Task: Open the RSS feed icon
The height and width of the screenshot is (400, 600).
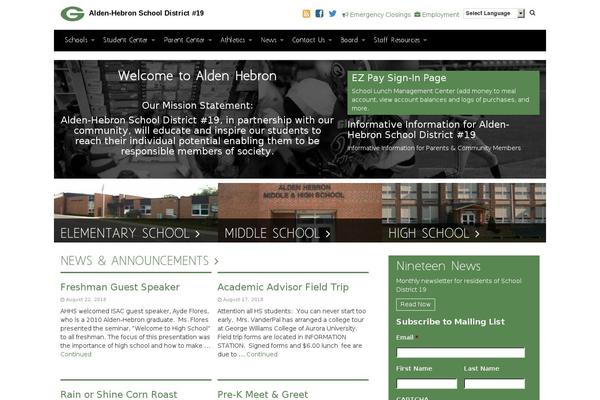Action: click(x=306, y=14)
